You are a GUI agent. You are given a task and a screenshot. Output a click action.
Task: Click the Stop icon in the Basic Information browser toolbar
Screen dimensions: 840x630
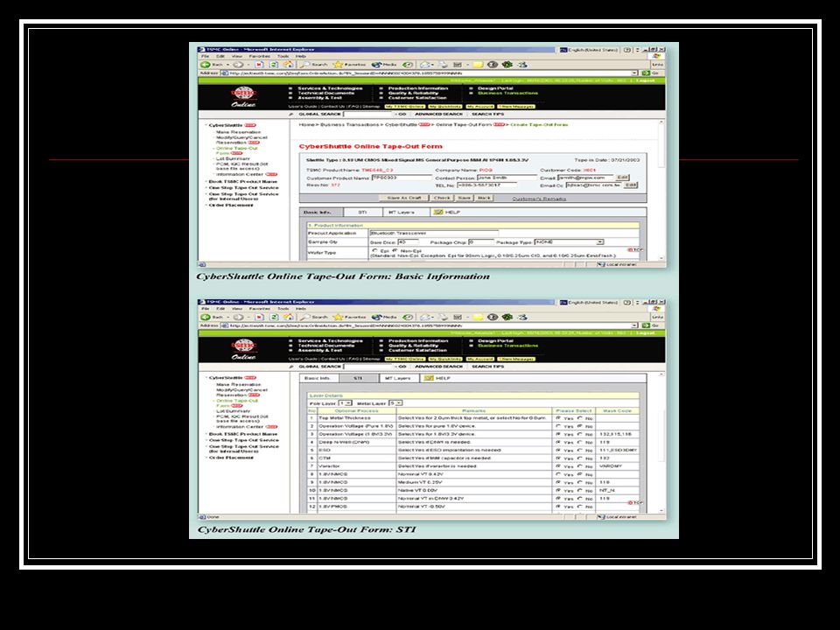[x=259, y=64]
